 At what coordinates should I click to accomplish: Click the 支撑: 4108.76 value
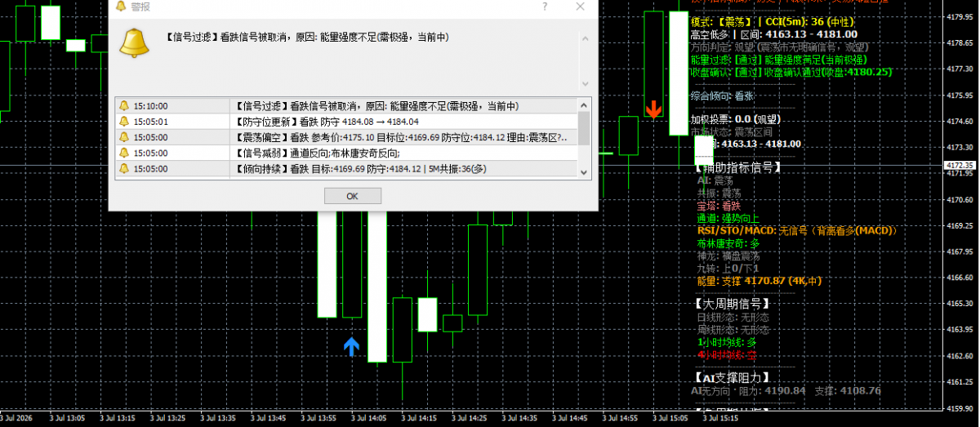pyautogui.click(x=848, y=391)
